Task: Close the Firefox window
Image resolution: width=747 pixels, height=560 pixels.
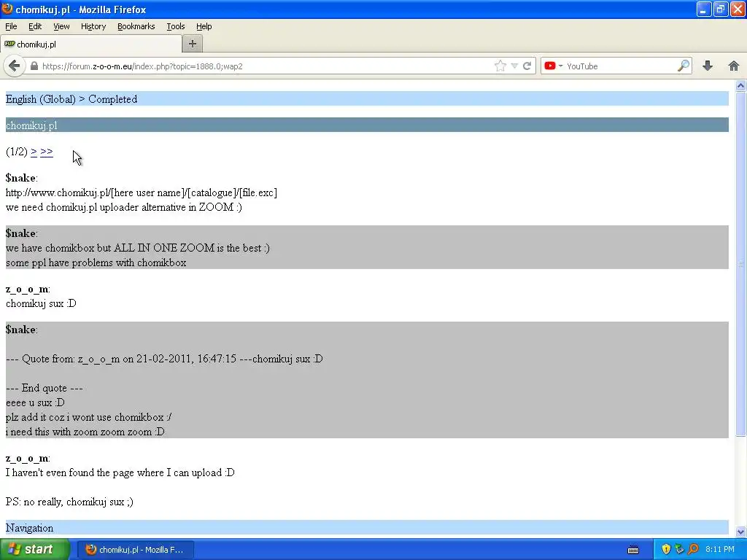Action: tap(738, 9)
